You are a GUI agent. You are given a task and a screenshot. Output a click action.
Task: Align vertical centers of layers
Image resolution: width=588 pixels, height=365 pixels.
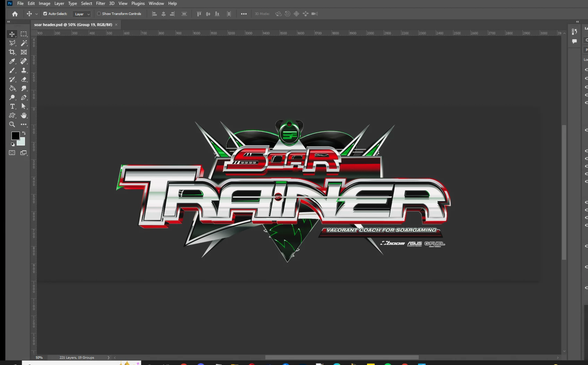[x=208, y=14]
